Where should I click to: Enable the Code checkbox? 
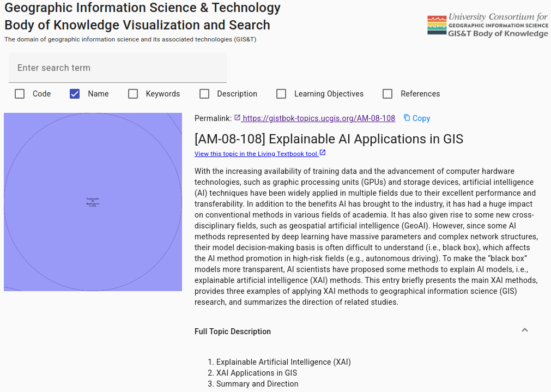[20, 94]
